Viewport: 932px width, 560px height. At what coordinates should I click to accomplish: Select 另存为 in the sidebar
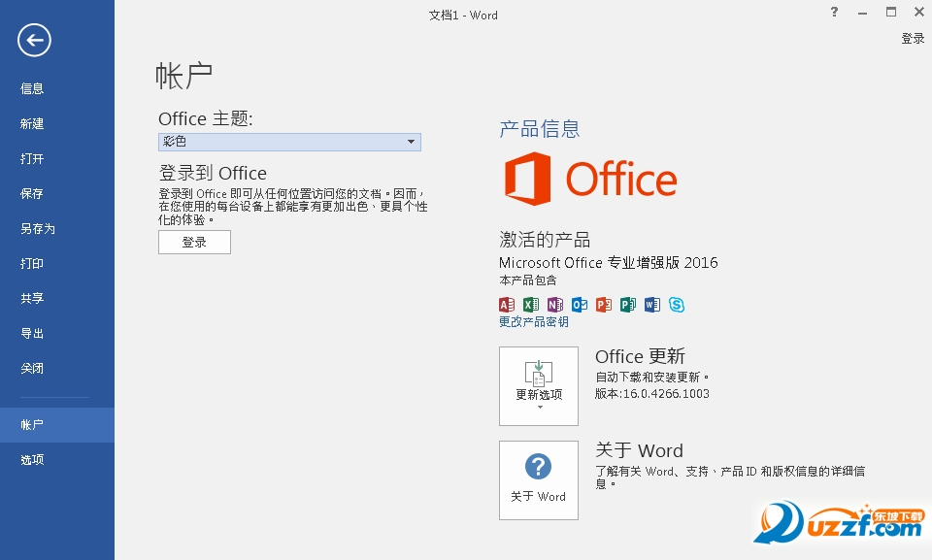(x=38, y=229)
